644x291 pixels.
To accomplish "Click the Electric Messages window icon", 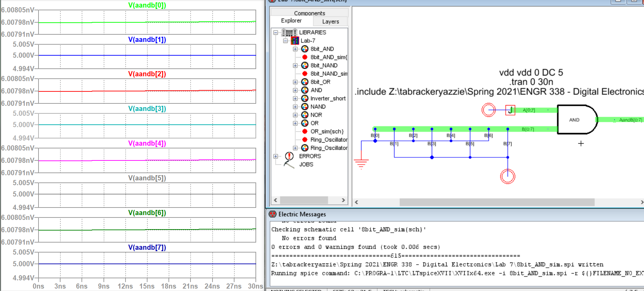I will tap(273, 214).
